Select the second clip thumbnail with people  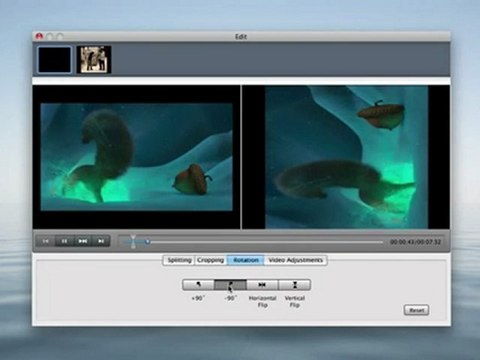(94, 60)
